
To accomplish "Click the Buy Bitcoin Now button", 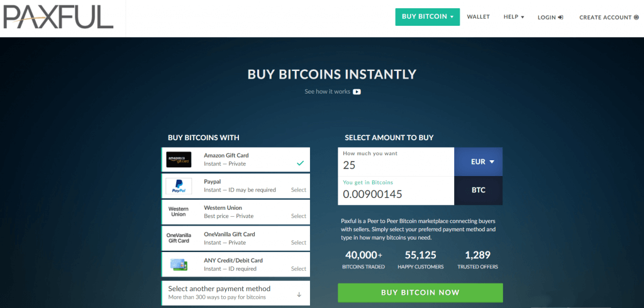I will (420, 293).
